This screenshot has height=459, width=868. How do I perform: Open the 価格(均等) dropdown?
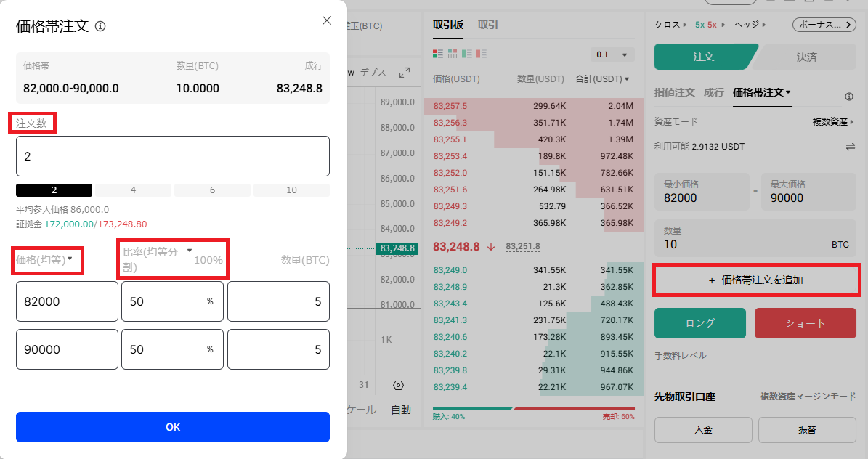(x=46, y=259)
